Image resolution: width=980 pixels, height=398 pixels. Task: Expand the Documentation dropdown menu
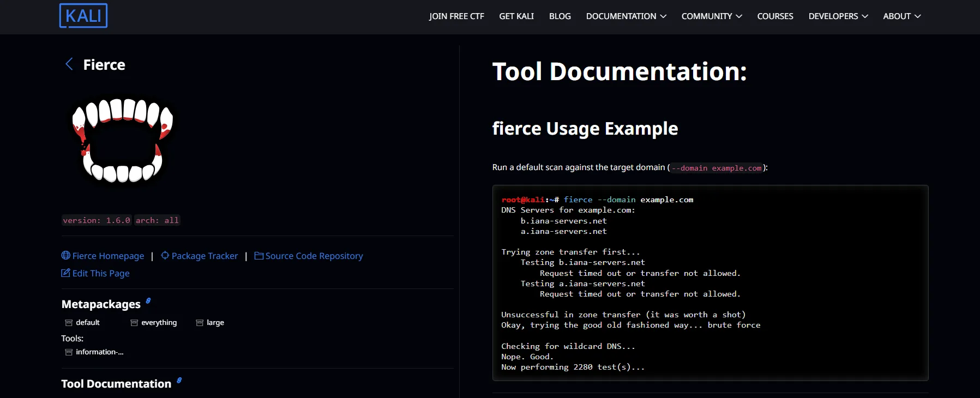(x=626, y=16)
